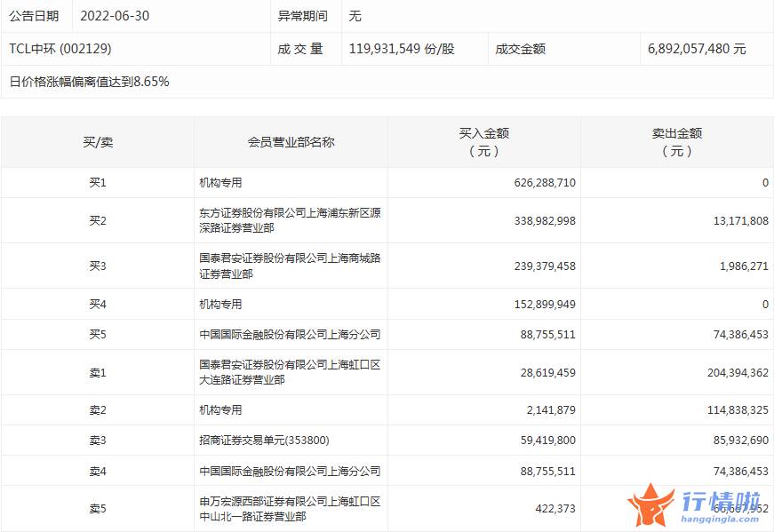Screen dimensions: 774x532
Task: Click the 成交金额 label
Action: pyautogui.click(x=520, y=48)
